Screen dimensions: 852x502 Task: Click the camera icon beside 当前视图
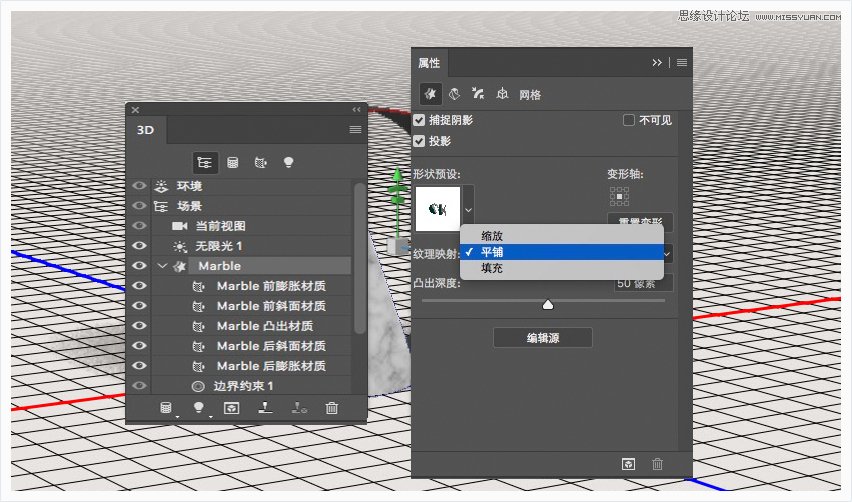[180, 226]
